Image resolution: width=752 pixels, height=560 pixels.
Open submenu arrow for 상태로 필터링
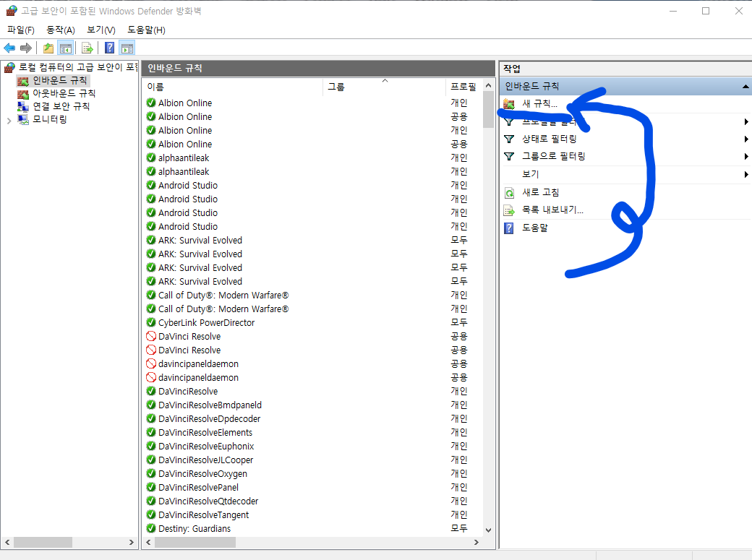tap(746, 139)
